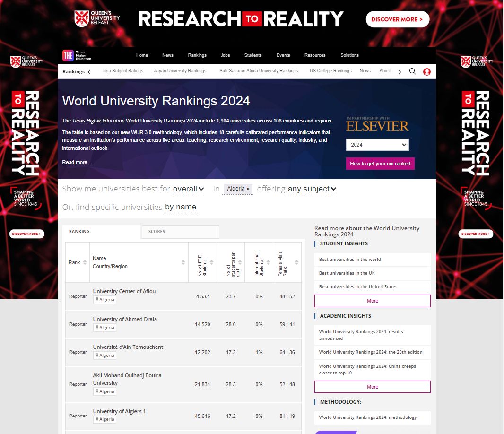Open the 'overall' best-for dropdown

click(188, 189)
